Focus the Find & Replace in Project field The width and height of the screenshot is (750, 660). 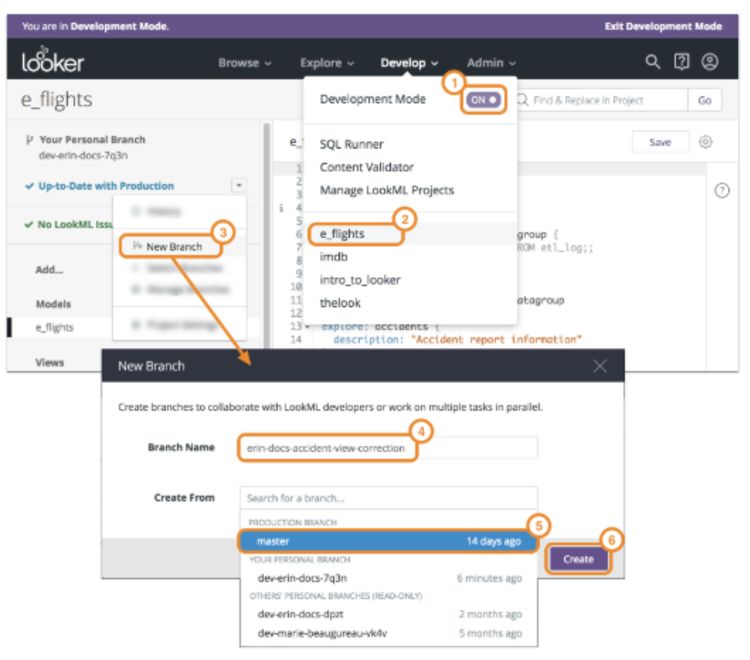(602, 100)
